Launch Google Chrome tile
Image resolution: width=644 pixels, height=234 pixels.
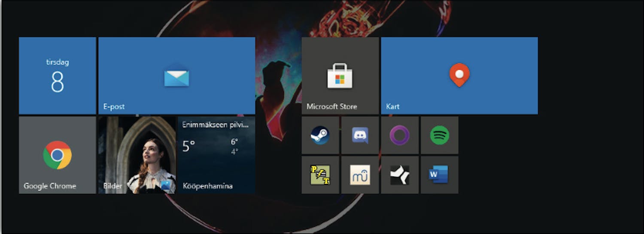point(58,155)
